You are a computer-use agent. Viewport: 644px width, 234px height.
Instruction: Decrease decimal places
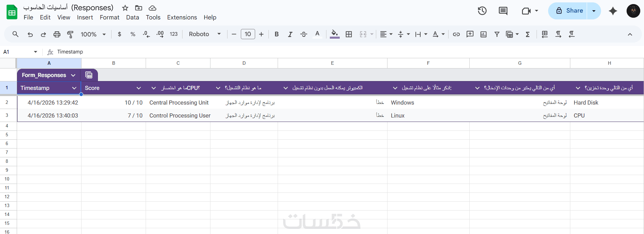pos(146,34)
